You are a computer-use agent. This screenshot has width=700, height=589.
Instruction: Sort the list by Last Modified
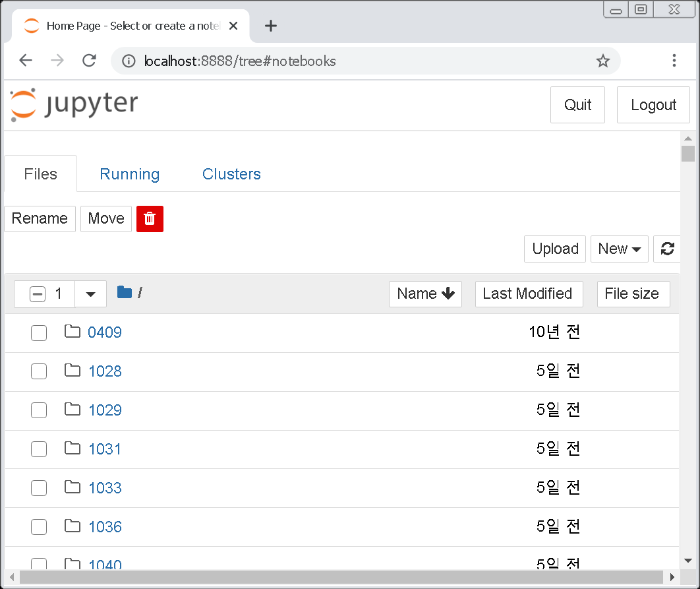(x=529, y=294)
